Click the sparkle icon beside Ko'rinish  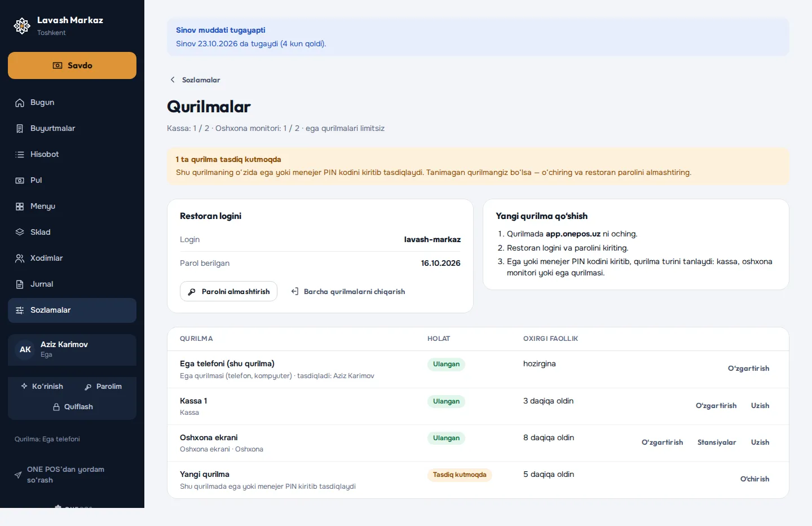tap(24, 387)
